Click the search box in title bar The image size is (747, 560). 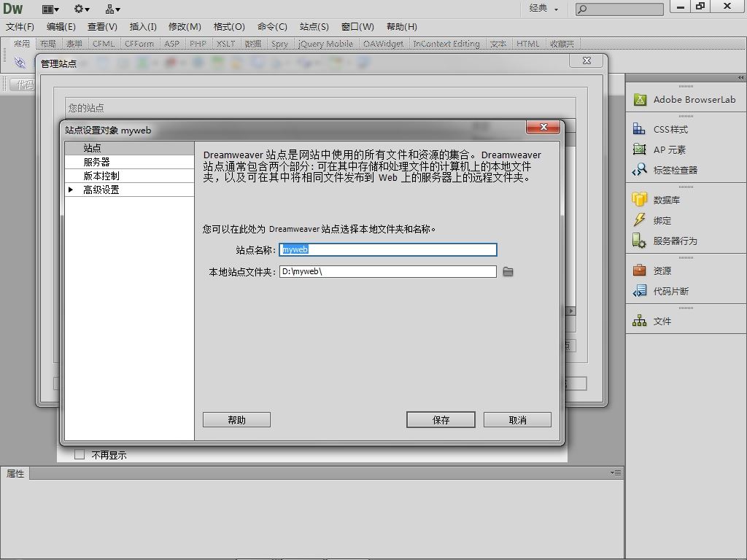[619, 9]
